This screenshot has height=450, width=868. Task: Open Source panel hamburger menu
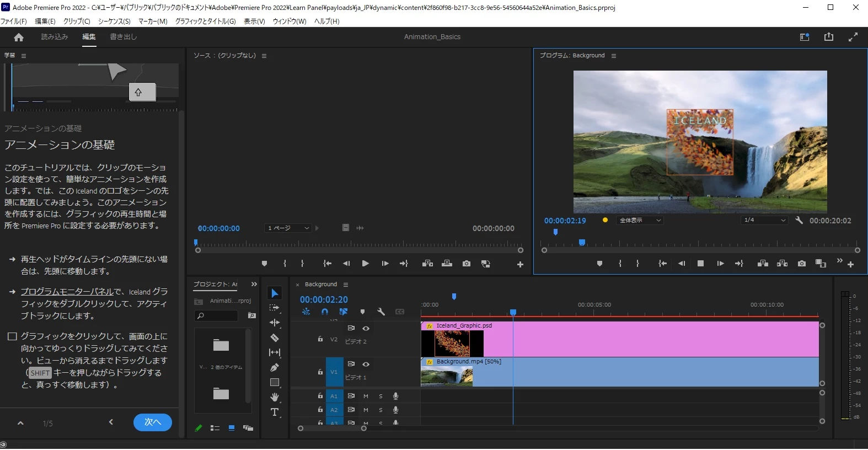tap(264, 56)
